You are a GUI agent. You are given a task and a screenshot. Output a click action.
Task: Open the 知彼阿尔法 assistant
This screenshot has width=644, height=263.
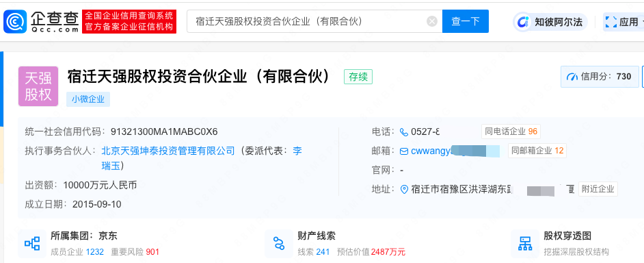tap(550, 22)
